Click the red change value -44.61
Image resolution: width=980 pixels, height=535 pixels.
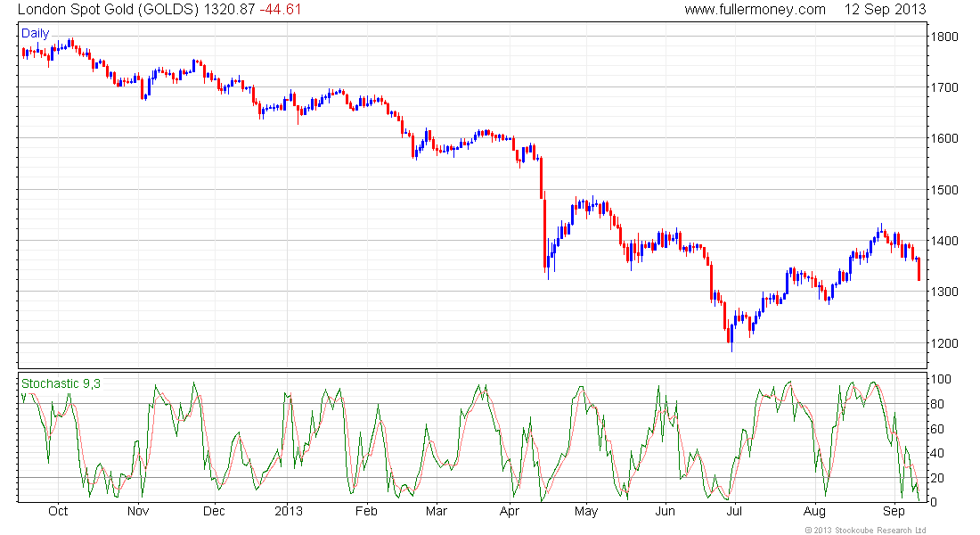pos(281,10)
